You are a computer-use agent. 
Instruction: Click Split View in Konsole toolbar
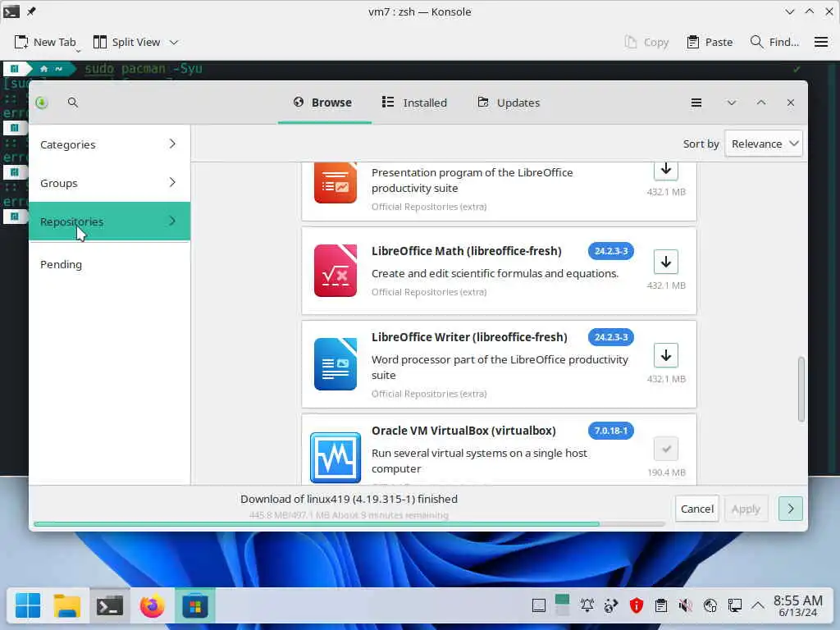pos(127,42)
